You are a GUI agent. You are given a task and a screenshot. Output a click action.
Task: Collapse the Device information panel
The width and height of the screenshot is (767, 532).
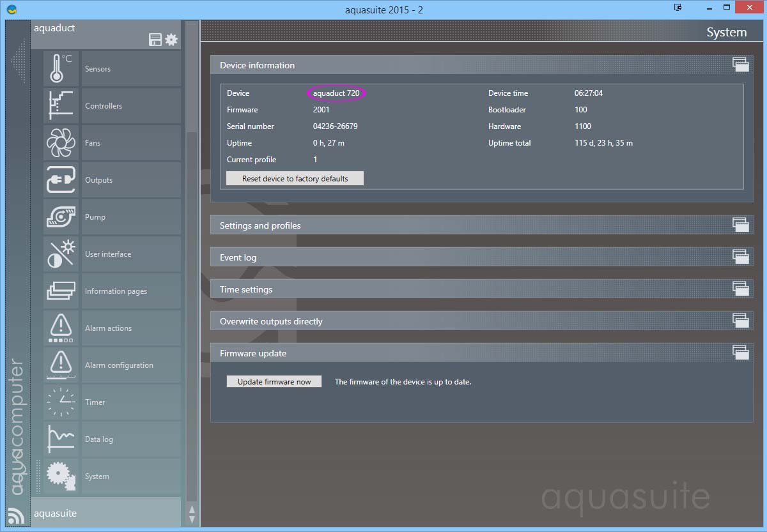(x=740, y=65)
